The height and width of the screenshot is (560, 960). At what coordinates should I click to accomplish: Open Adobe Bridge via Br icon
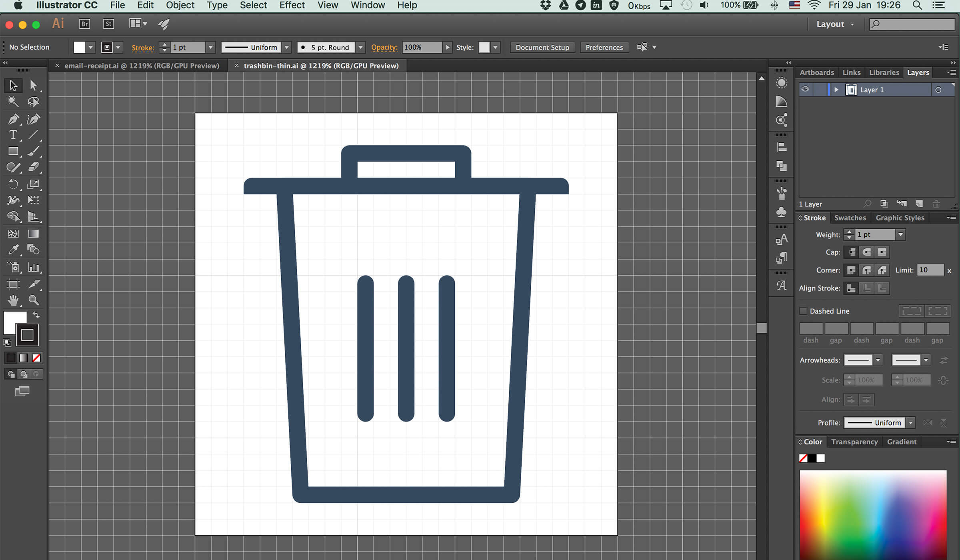tap(84, 24)
